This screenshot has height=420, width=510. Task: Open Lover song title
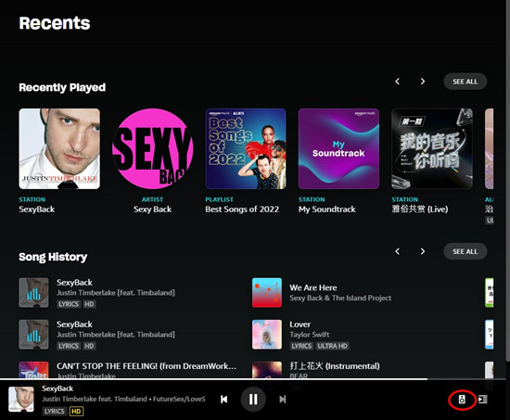[x=300, y=325]
